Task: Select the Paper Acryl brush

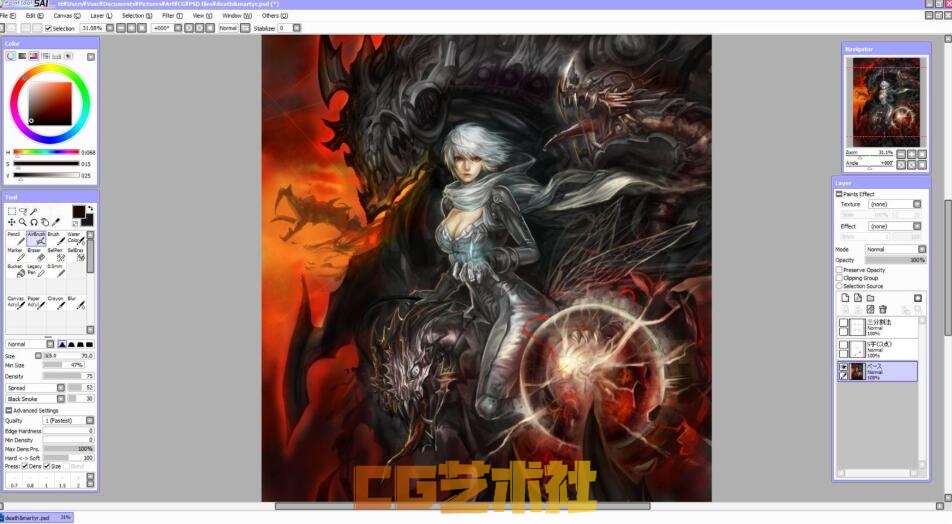Action: click(36, 302)
